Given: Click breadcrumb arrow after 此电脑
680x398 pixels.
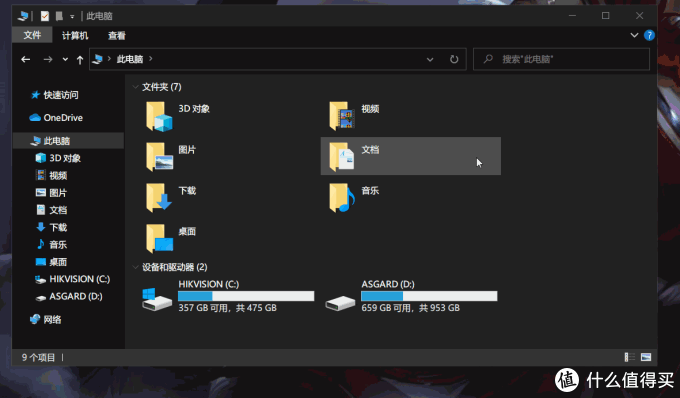Looking at the screenshot, I should coord(150,59).
